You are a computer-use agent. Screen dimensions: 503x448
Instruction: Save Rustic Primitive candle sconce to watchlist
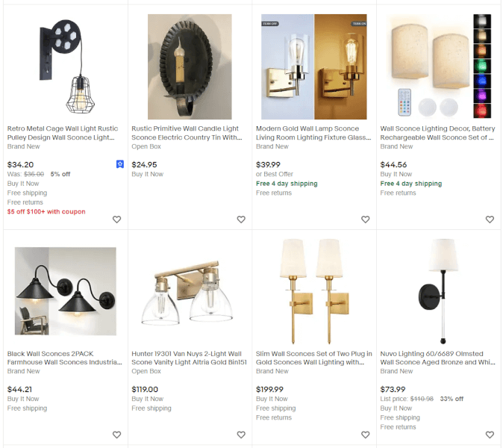pos(241,220)
